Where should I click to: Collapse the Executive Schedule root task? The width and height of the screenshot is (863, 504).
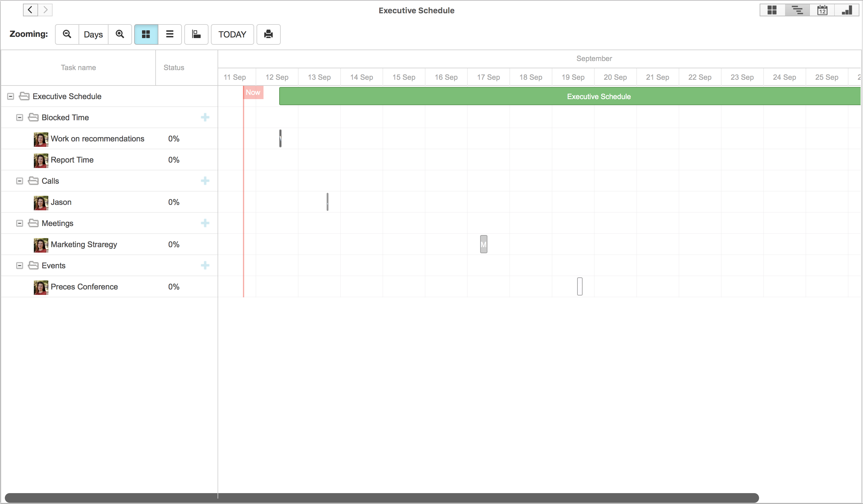10,96
